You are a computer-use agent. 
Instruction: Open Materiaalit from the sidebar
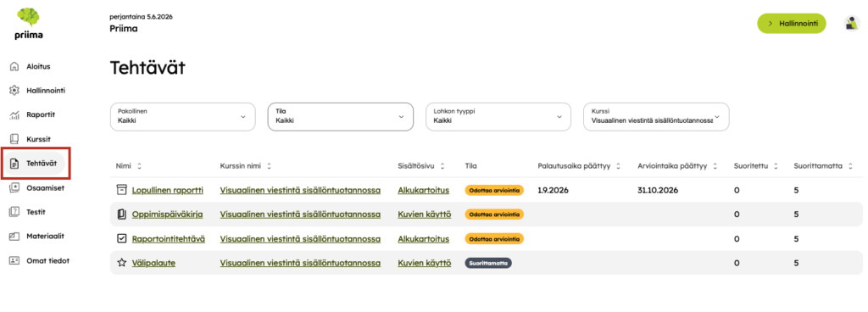coord(45,236)
